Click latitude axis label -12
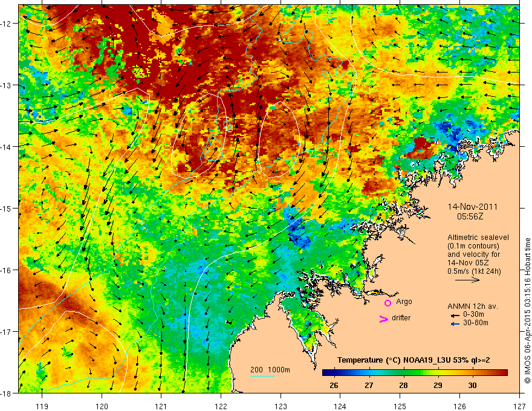Viewport: 532px width, 411px height. pos(7,24)
